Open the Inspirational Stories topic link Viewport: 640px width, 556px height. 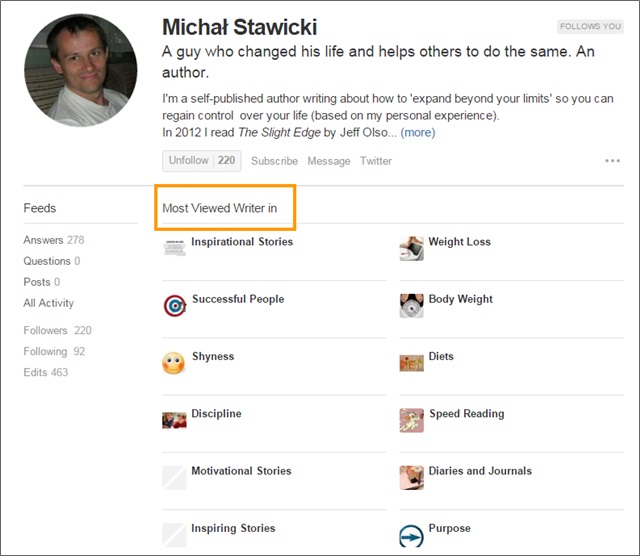pyautogui.click(x=242, y=242)
